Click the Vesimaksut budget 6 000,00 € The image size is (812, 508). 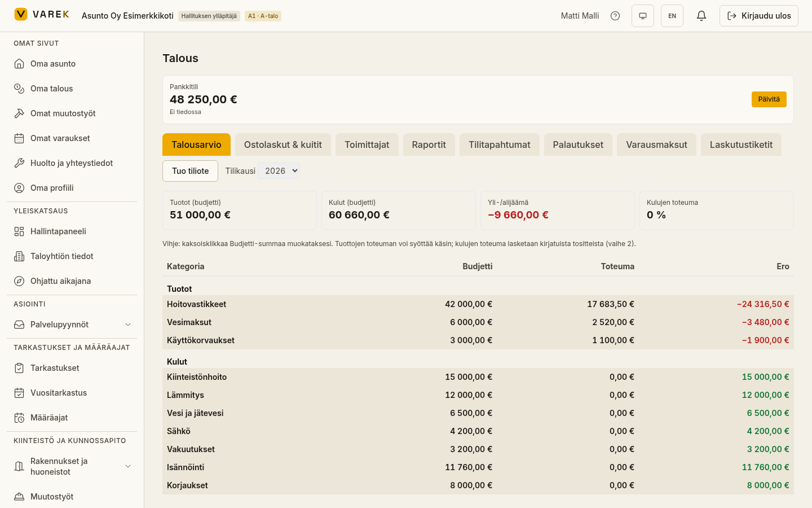click(471, 322)
